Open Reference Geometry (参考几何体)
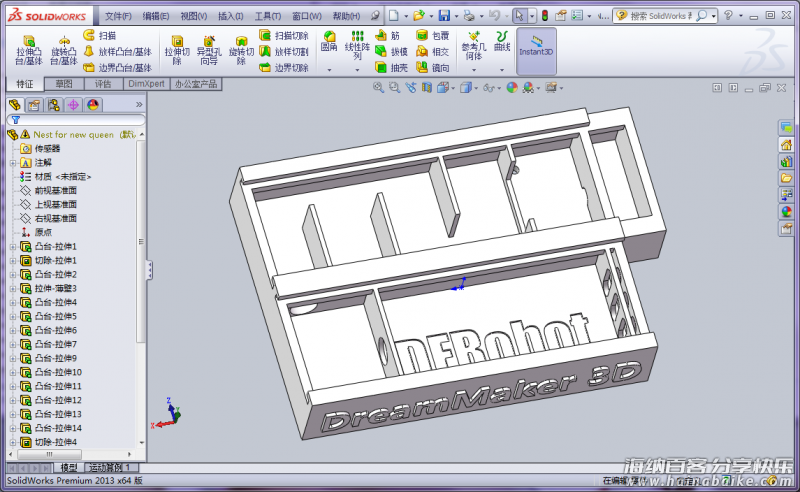The width and height of the screenshot is (800, 492). (x=474, y=45)
